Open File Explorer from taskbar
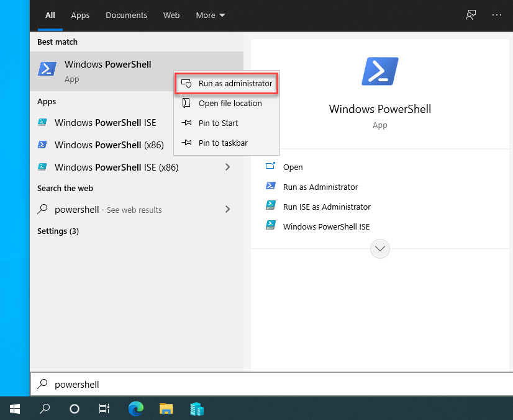 166,409
